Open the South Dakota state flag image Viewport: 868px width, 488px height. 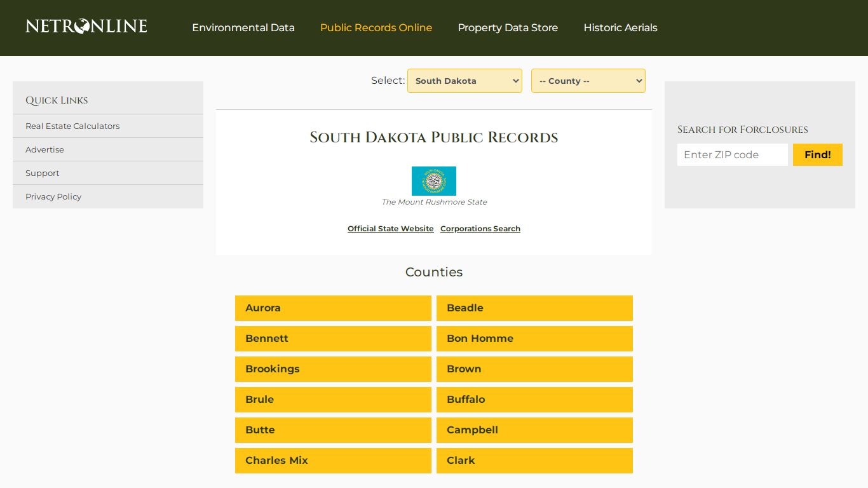(434, 181)
